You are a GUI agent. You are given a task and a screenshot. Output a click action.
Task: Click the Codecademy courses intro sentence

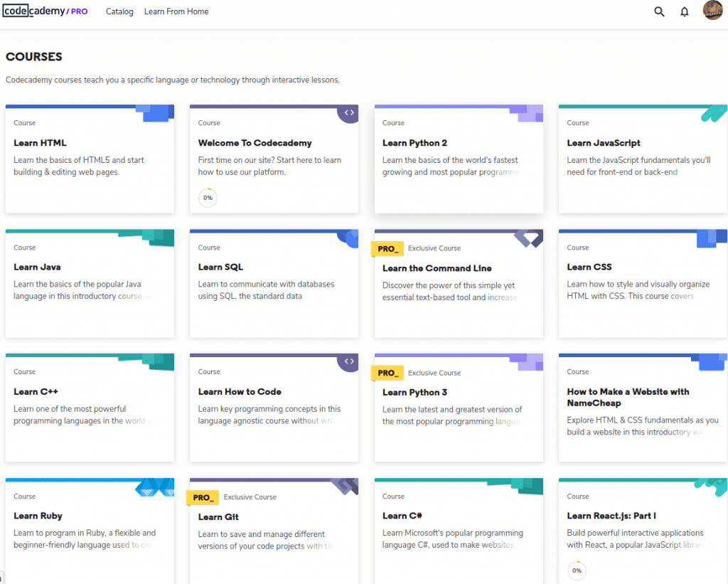point(173,80)
